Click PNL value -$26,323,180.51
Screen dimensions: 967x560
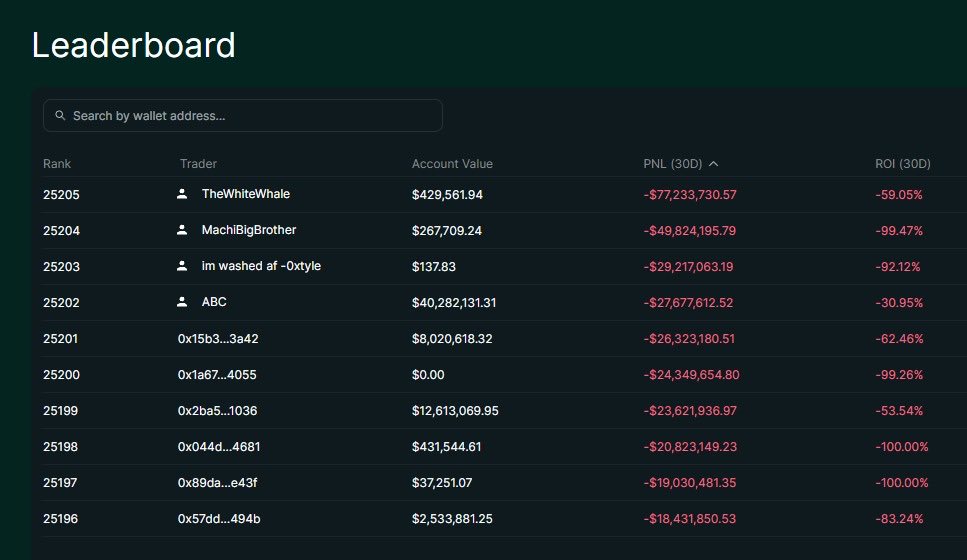pyautogui.click(x=689, y=339)
